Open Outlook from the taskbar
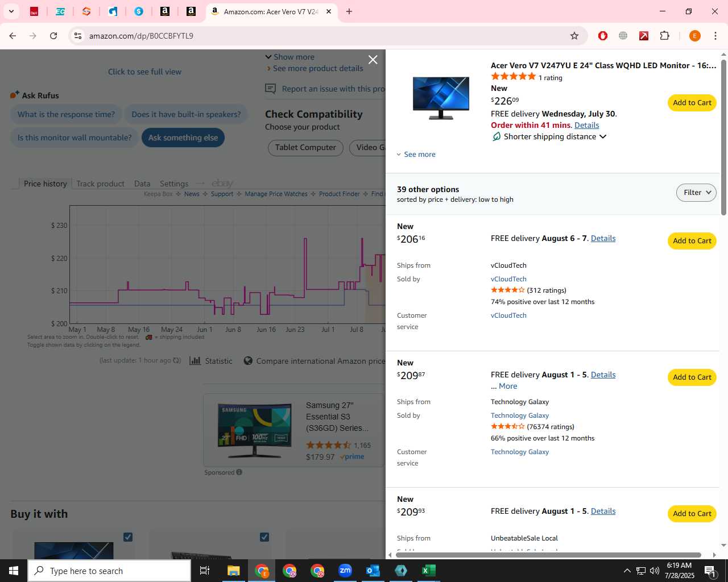 (x=373, y=571)
